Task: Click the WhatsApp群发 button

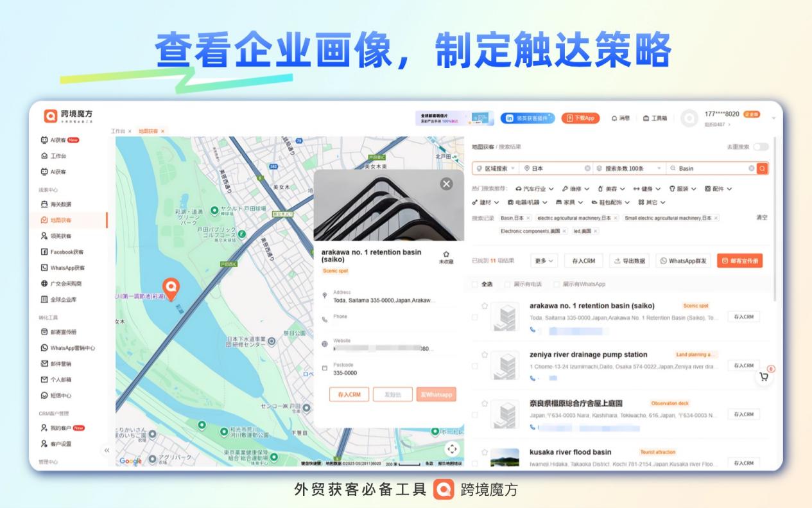Action: [x=683, y=261]
